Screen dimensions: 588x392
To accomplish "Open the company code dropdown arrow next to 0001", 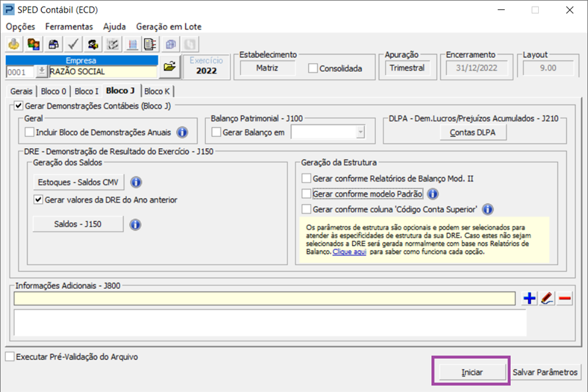I will 42,71.
